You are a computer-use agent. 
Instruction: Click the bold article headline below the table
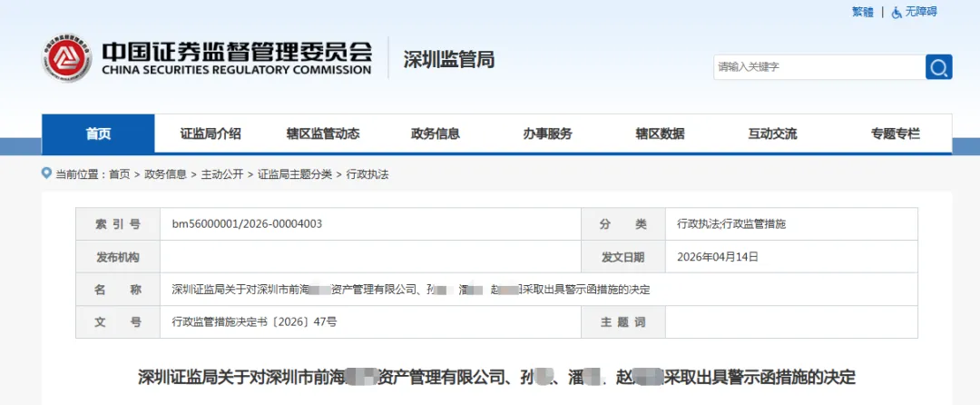(x=496, y=378)
